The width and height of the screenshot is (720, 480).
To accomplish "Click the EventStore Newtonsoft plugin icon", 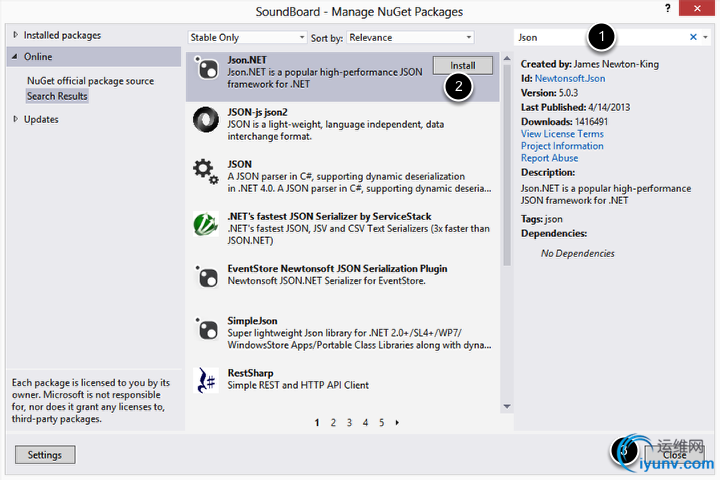I will point(206,277).
